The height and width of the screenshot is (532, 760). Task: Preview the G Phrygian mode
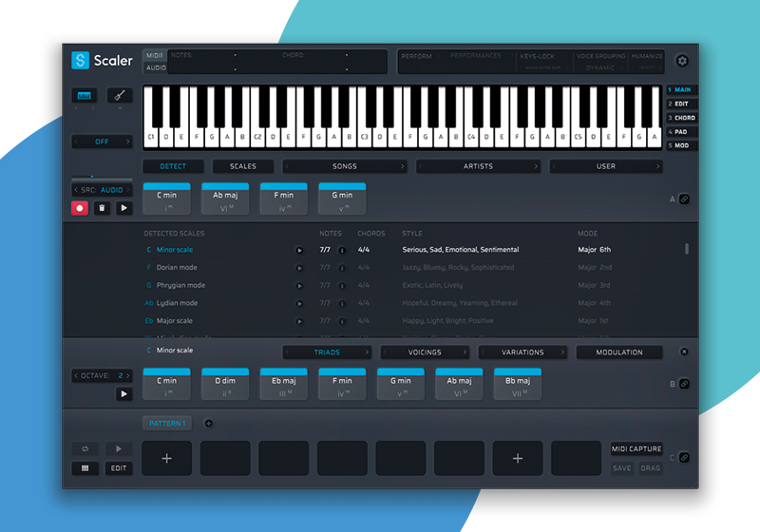tap(299, 286)
